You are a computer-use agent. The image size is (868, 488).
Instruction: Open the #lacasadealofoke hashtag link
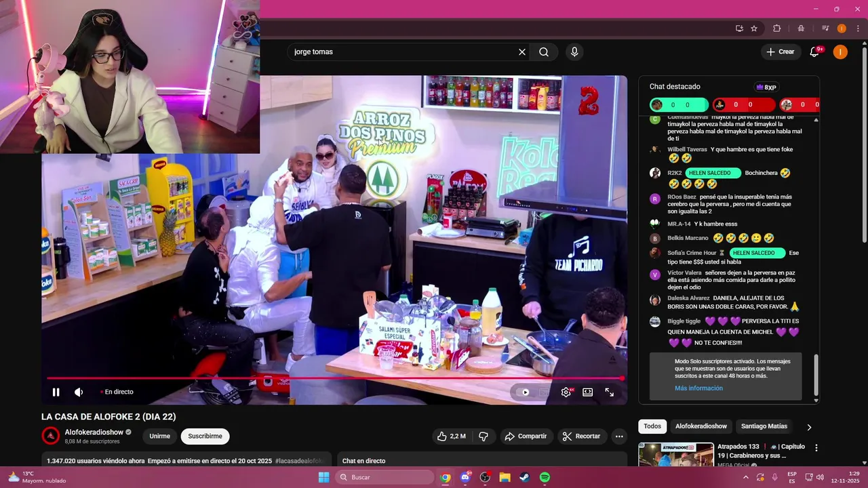coord(300,461)
